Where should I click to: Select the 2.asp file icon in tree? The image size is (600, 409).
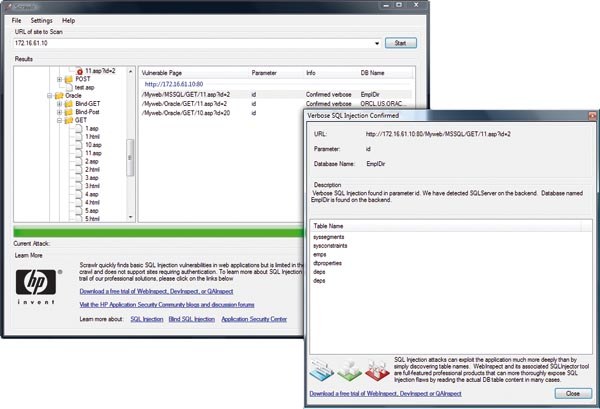click(78, 161)
